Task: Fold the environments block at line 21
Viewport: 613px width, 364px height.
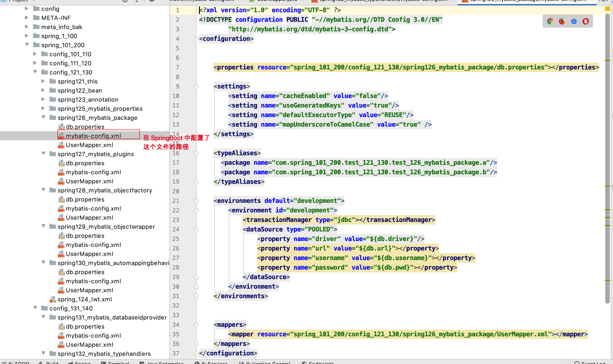Action: pos(196,201)
